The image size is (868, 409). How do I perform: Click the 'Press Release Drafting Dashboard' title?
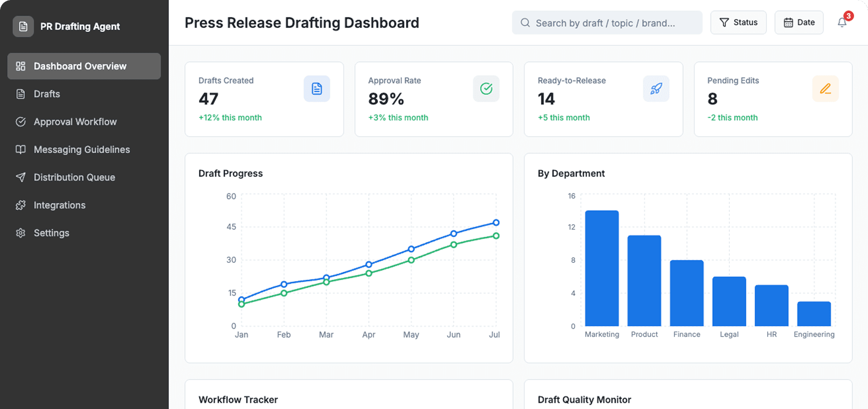[x=302, y=23]
